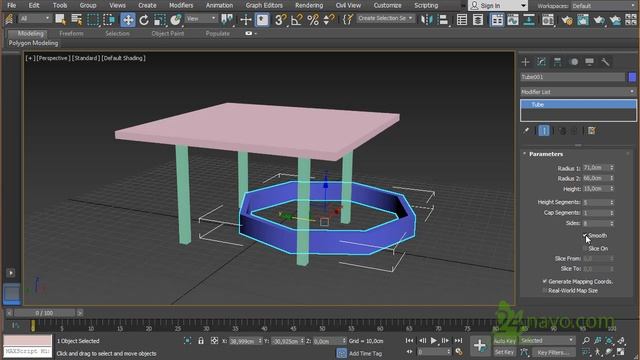Toggle Show End Result in modifier stack
The image size is (640, 360).
(544, 131)
